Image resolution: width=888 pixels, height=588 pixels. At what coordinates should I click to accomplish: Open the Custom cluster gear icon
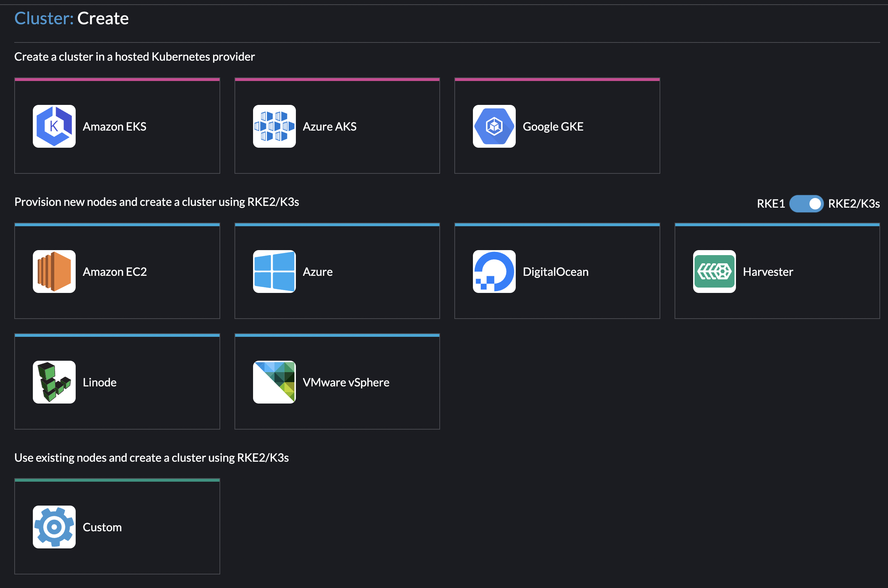click(x=54, y=527)
